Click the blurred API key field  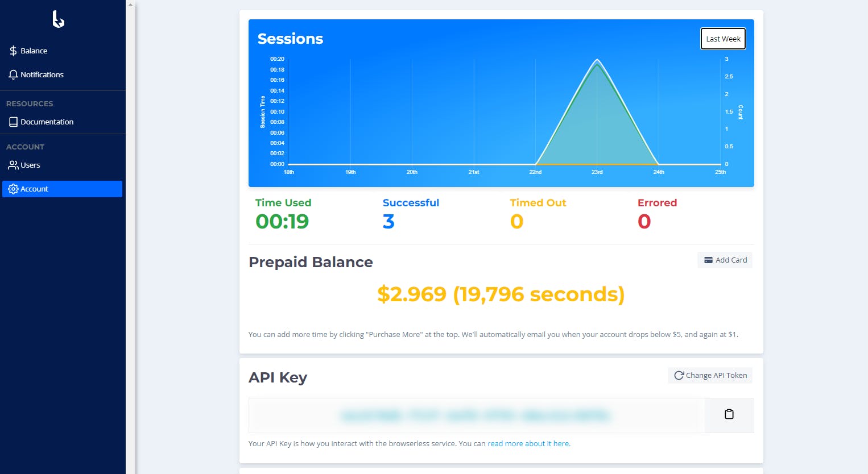476,415
